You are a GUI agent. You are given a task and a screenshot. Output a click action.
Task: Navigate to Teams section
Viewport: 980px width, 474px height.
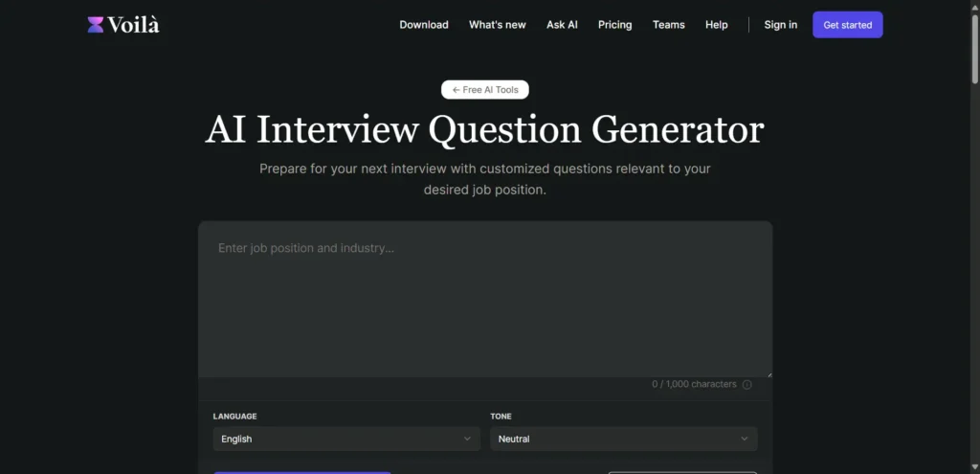669,25
